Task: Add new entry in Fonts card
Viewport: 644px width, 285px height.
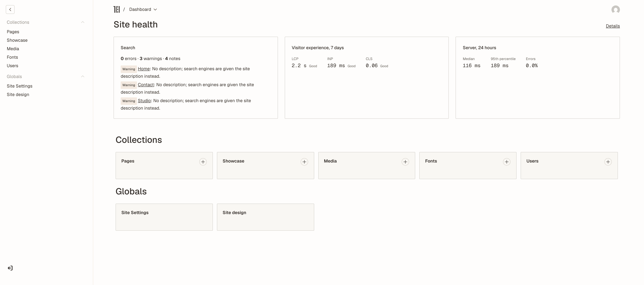Action: point(507,162)
